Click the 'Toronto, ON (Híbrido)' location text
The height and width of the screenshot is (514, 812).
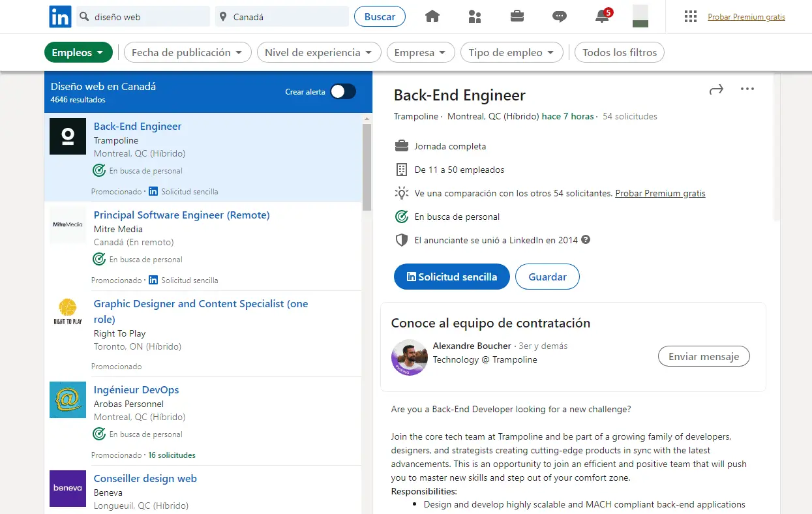(x=138, y=346)
